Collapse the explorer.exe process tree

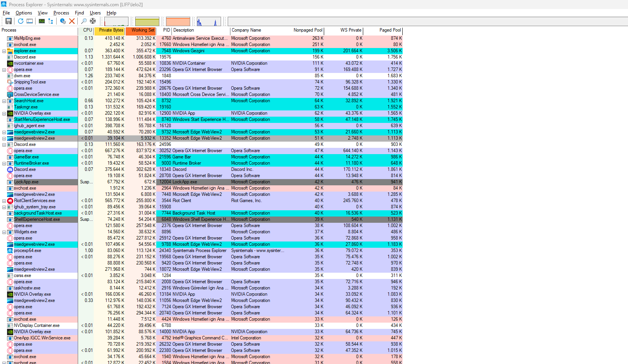(4, 51)
